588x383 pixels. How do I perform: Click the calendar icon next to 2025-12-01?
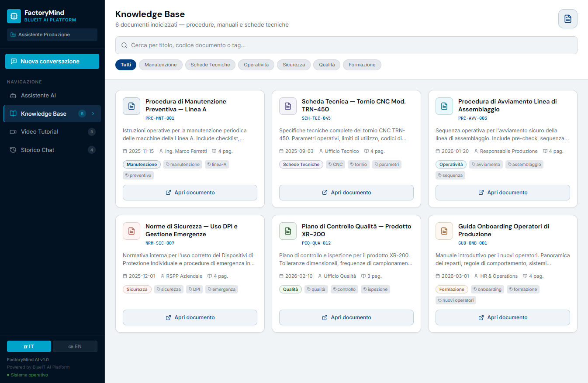(x=125, y=276)
